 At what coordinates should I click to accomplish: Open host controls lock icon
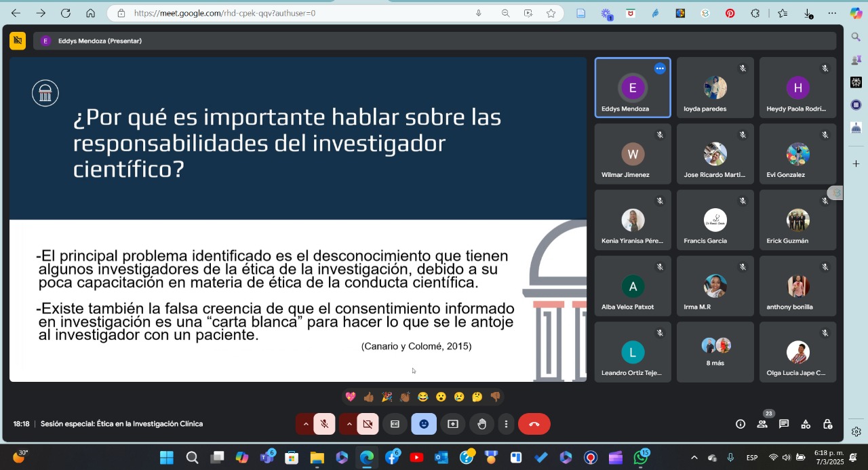(827, 424)
